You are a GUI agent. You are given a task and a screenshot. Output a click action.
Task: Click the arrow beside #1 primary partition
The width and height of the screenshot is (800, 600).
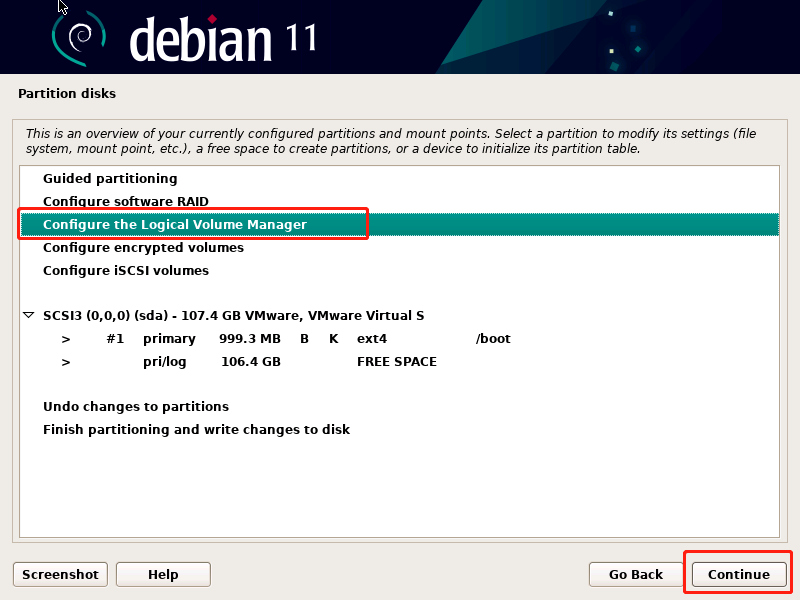pyautogui.click(x=66, y=339)
